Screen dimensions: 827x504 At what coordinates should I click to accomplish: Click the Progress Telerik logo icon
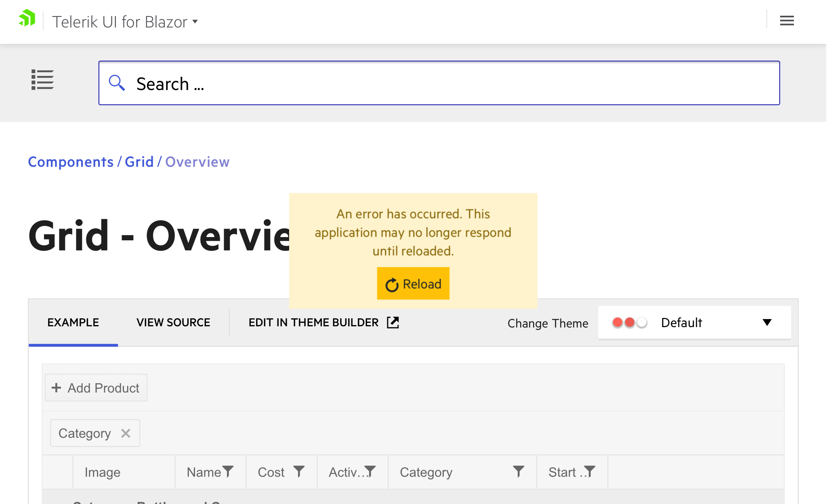[x=27, y=19]
